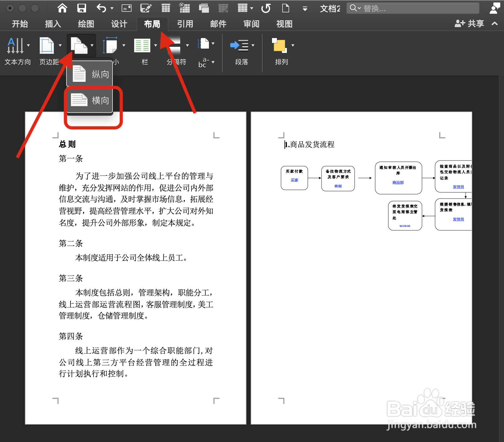
Task: Click the line numbers icon
Action: point(203,44)
